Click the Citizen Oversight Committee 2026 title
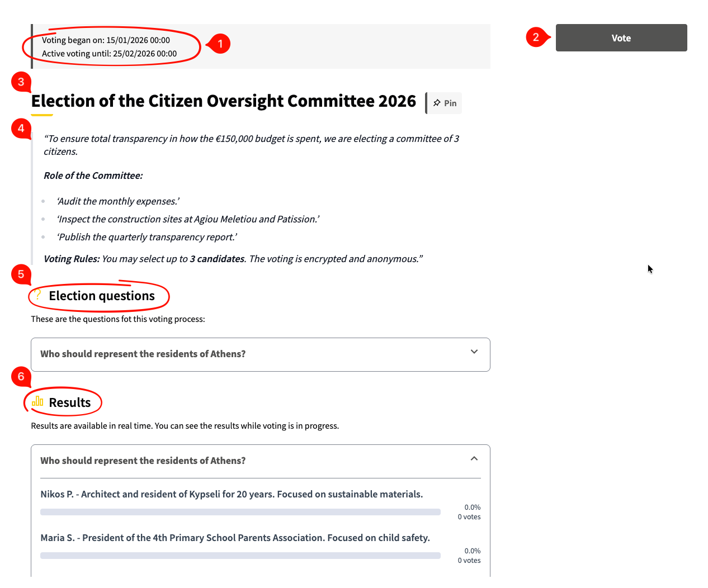Viewport: 708px width, 588px height. pos(224,101)
